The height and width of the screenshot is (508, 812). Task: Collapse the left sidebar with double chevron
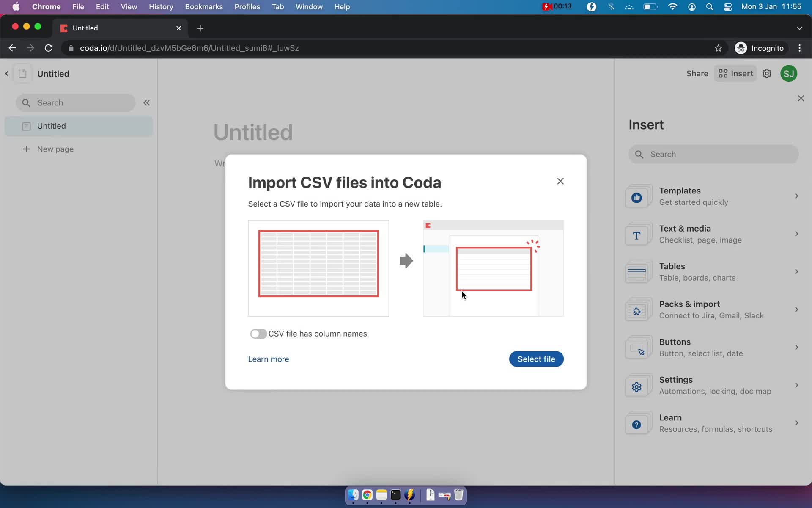tap(146, 103)
